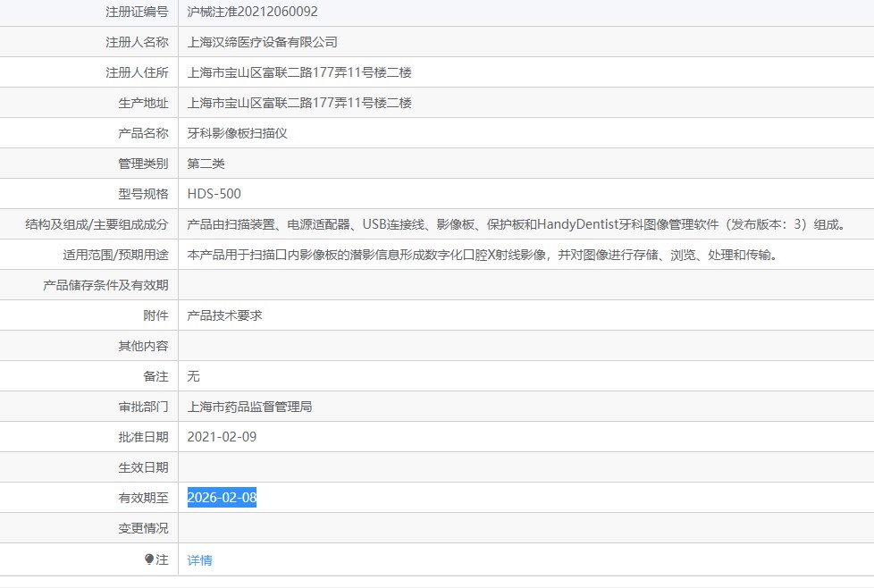Click the 注册人名称 label
Screen dimensions: 874x588
137,42
